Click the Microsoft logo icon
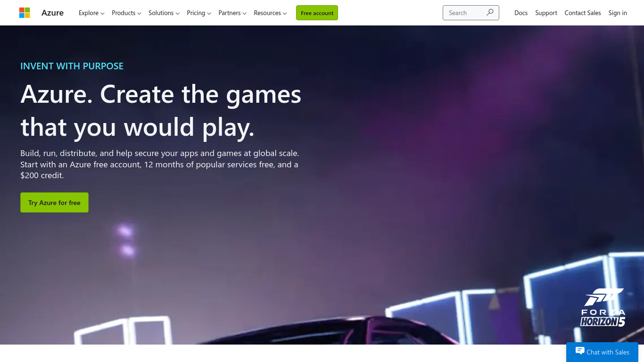 [25, 13]
